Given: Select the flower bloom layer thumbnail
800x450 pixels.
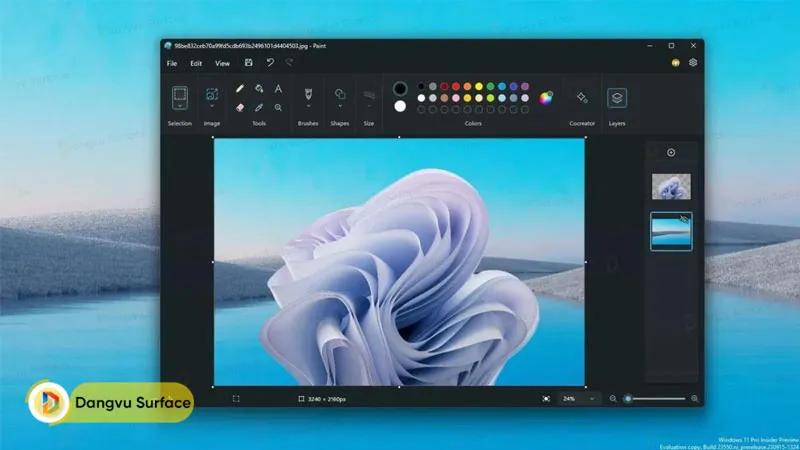Looking at the screenshot, I should [671, 186].
